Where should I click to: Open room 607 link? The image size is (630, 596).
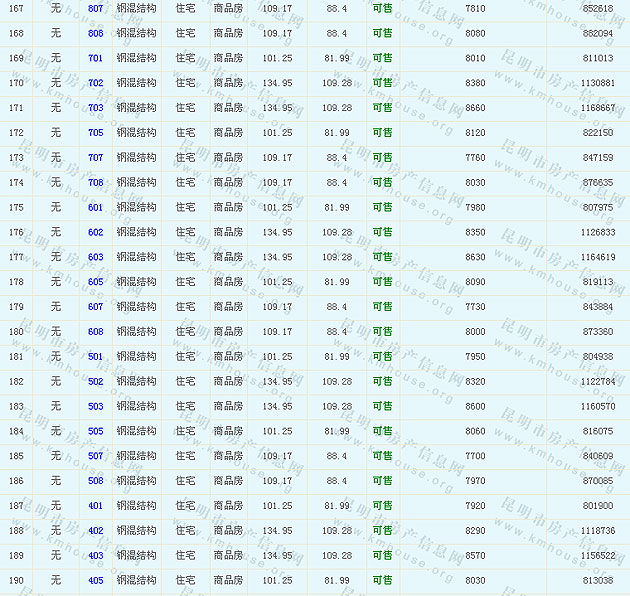95,307
